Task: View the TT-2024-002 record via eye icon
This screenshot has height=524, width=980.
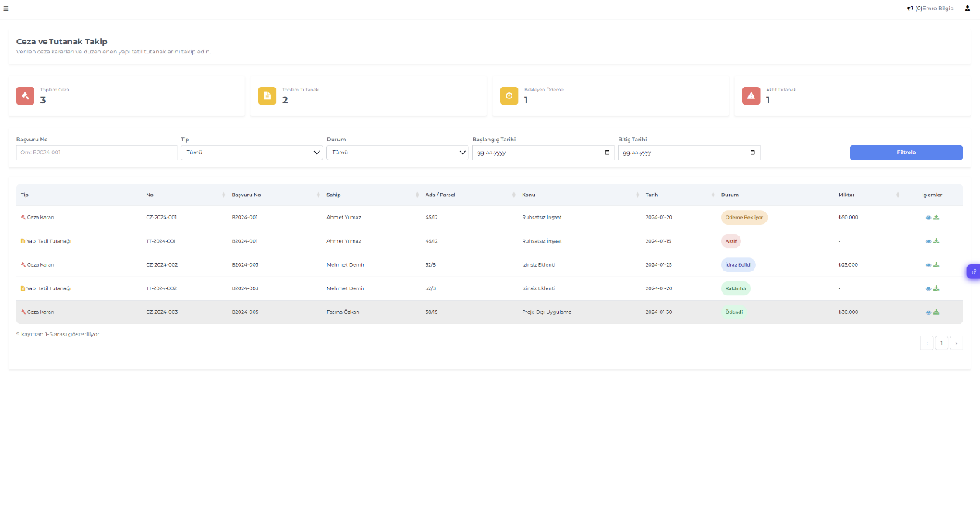Action: [928, 288]
